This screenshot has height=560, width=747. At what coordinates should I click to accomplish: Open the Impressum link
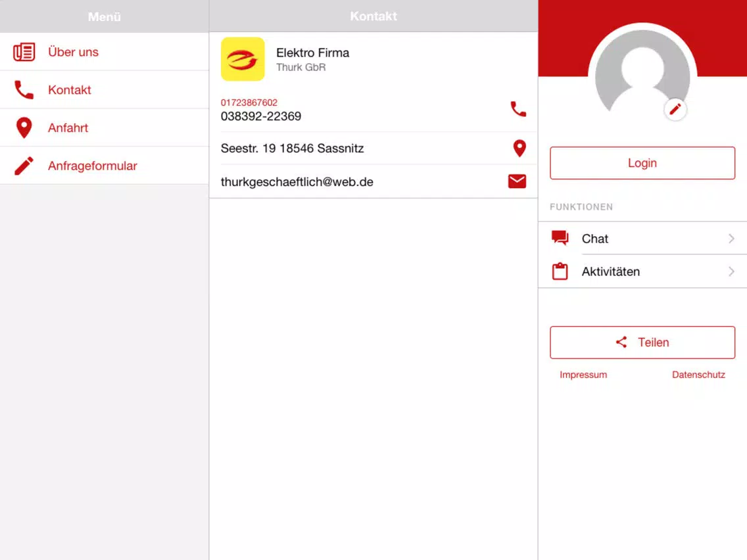click(583, 375)
